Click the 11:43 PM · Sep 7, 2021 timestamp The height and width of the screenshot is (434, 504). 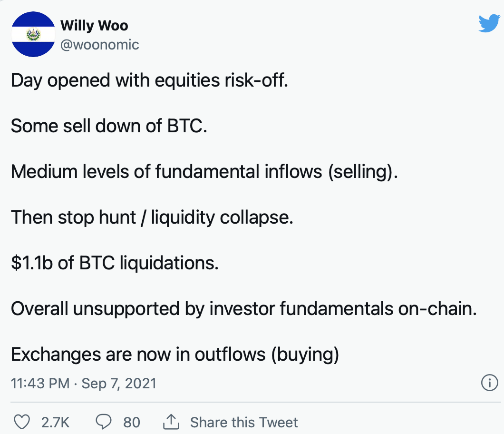pos(84,383)
